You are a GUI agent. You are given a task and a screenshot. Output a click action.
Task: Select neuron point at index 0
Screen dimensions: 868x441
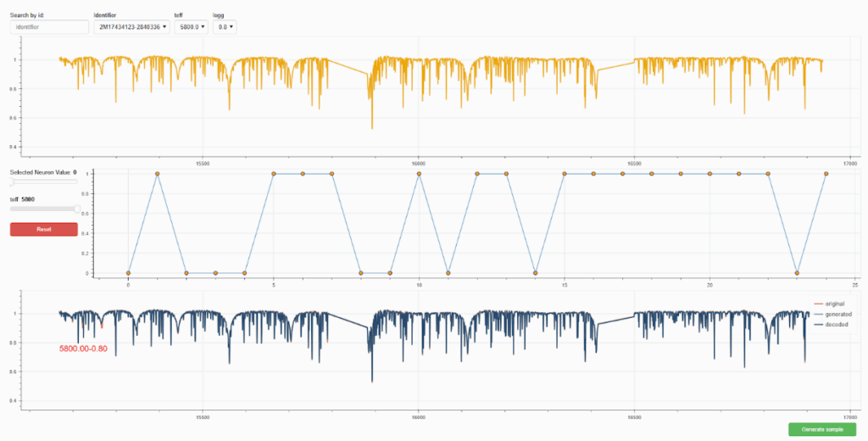click(x=128, y=273)
